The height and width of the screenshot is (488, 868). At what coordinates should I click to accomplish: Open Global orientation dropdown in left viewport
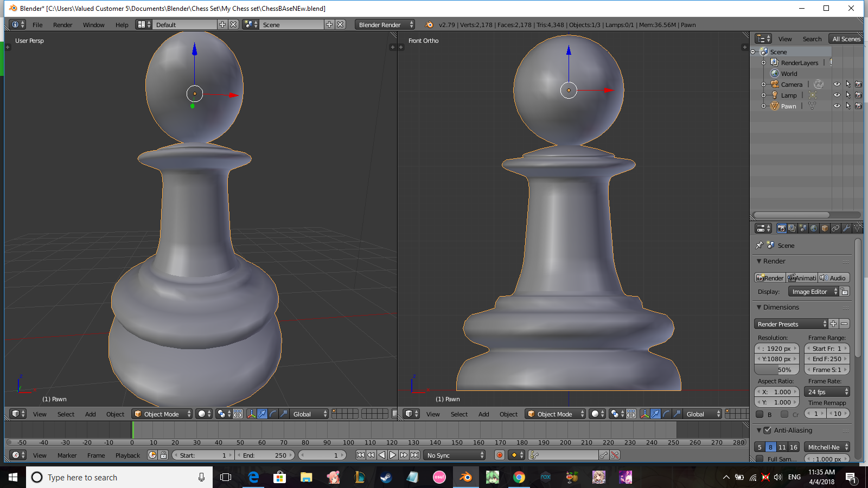[x=309, y=414]
